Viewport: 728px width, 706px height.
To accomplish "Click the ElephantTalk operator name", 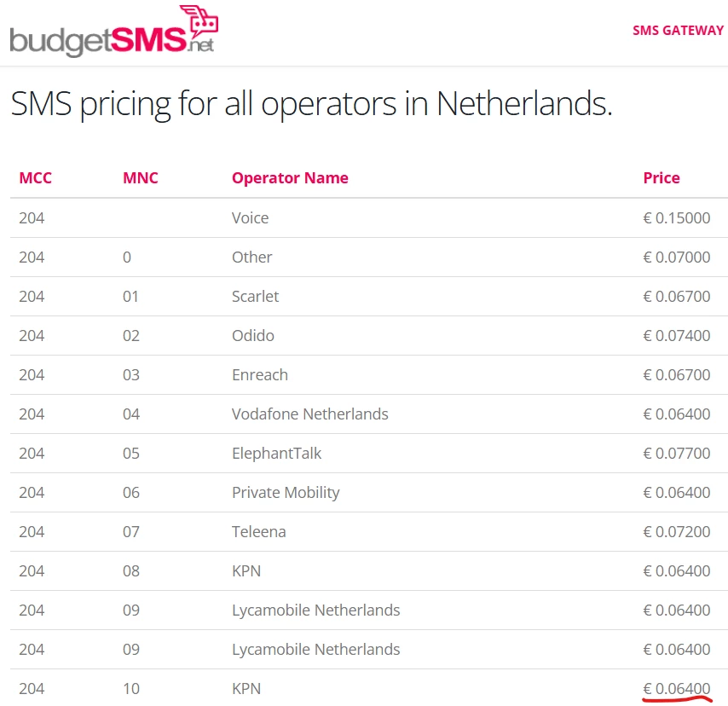I will pyautogui.click(x=277, y=454).
